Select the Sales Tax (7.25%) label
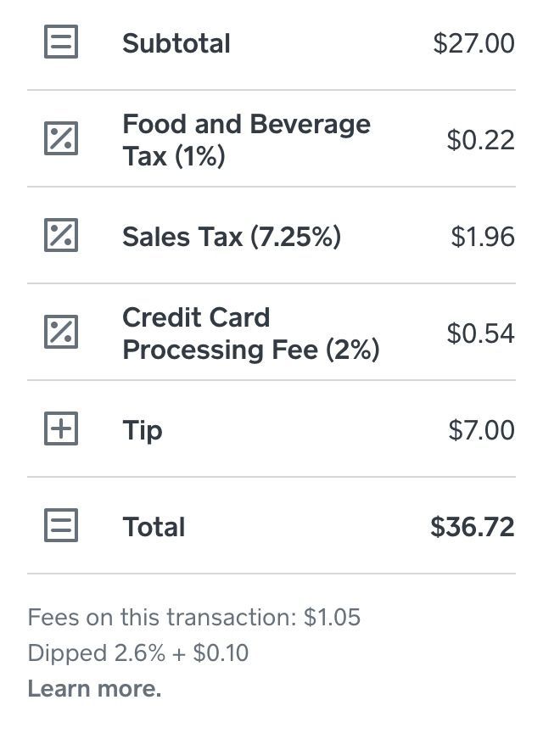Viewport: 543px width, 756px height. coord(232,237)
